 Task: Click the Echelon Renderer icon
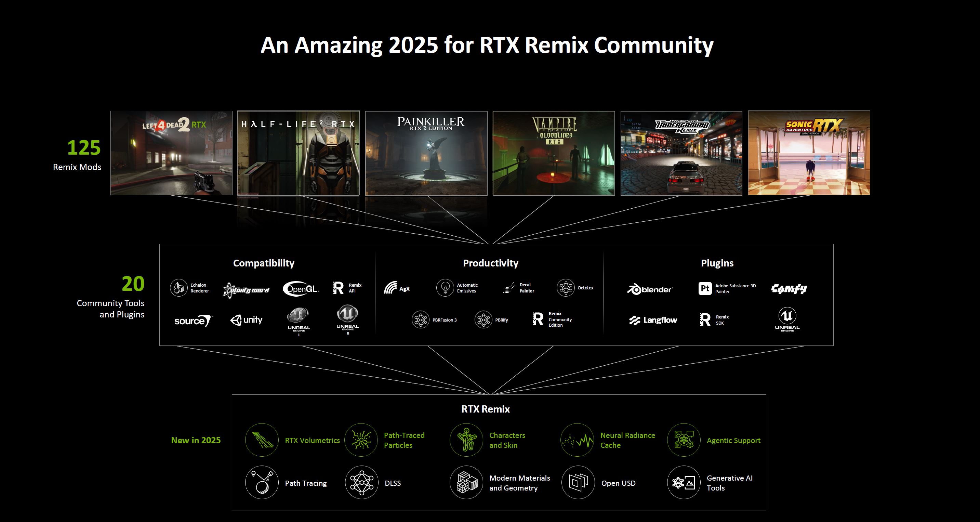[178, 288]
